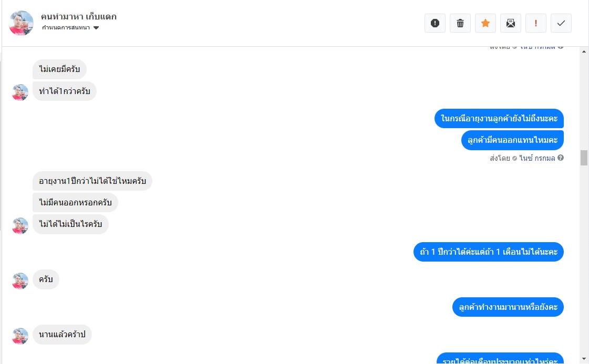Select message นานแล้วคร้าป
This screenshot has width=589, height=364.
pos(62,335)
